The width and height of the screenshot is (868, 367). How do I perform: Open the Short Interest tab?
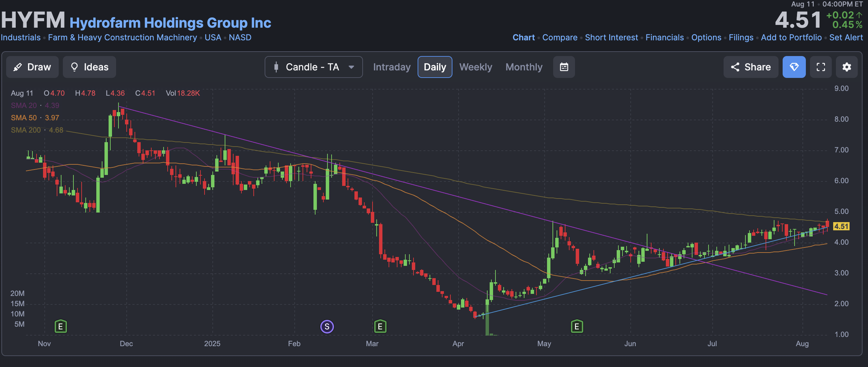(611, 38)
